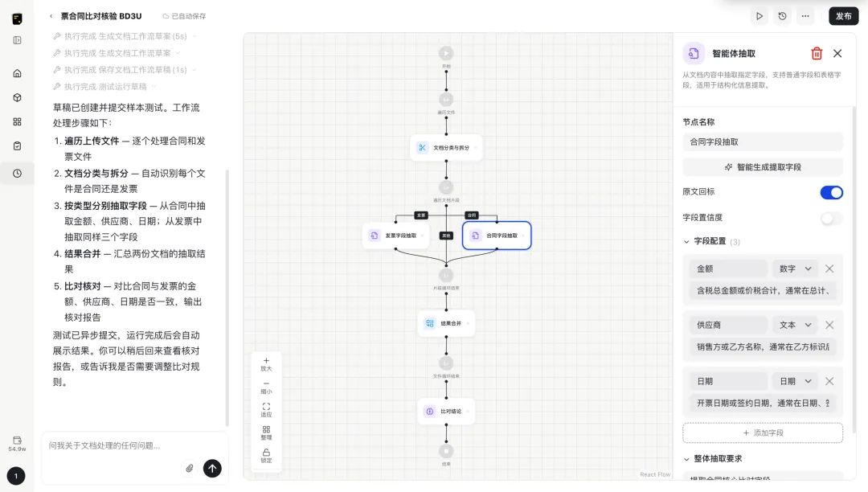The height and width of the screenshot is (492, 868).
Task: Open the 数字 type dropdown for 金额
Action: [795, 269]
